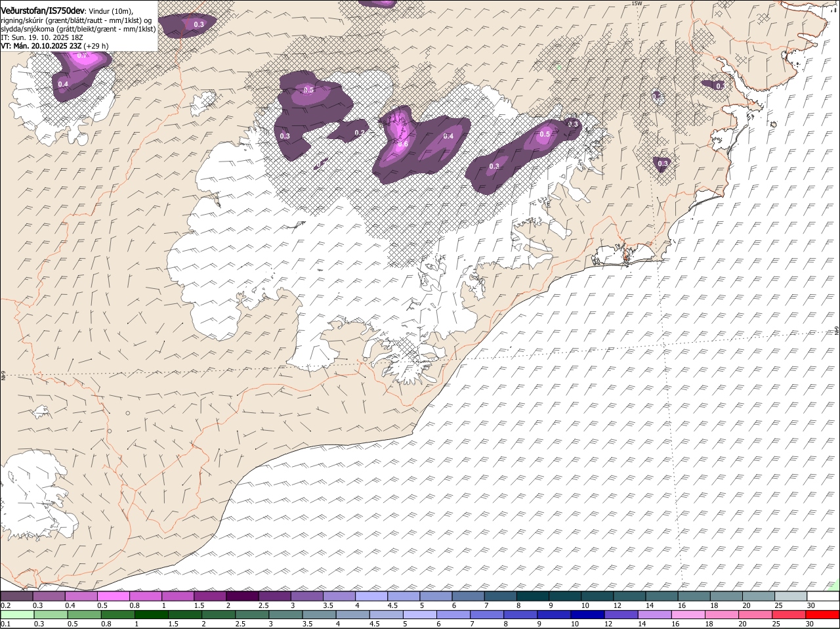Image resolution: width=840 pixels, height=629 pixels.
Task: Click the (+29 h) forecast offset text
Action: 96,46
